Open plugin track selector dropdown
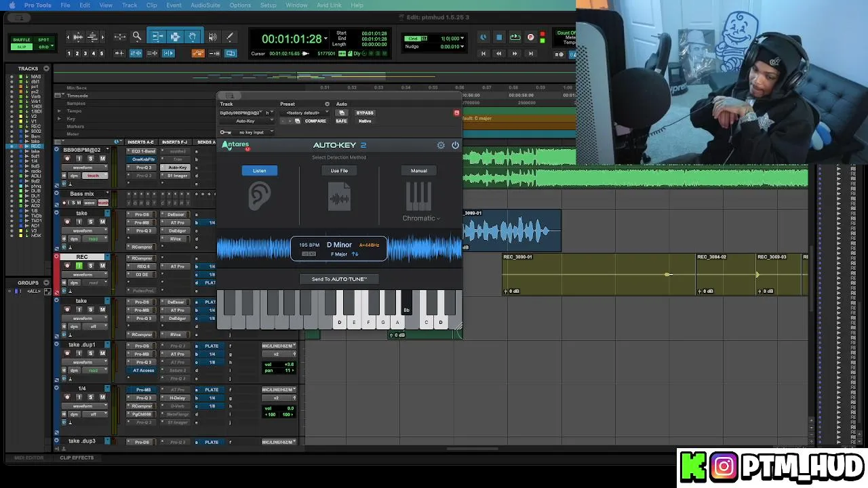 coord(242,113)
